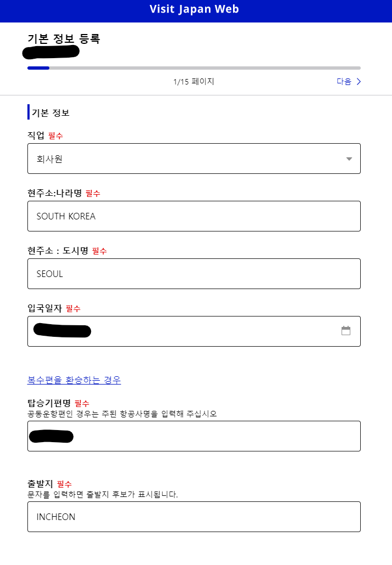Open the calendar picker icon for 입국일자
Screen dimensions: 392x565
click(345, 331)
